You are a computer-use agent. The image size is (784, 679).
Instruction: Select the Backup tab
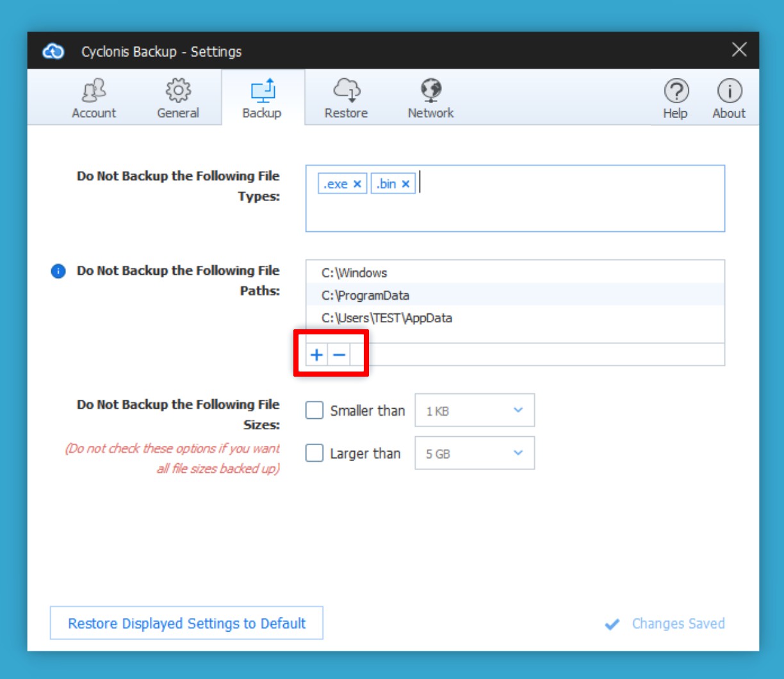[262, 99]
